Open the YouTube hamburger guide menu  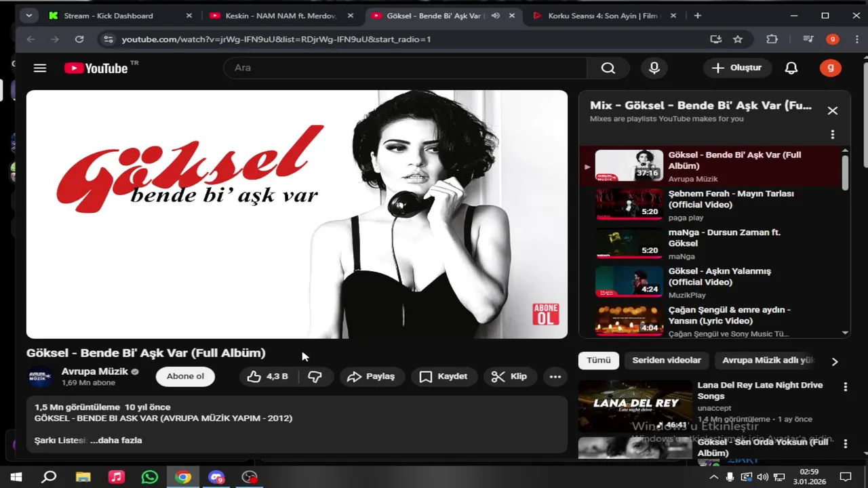(x=40, y=68)
